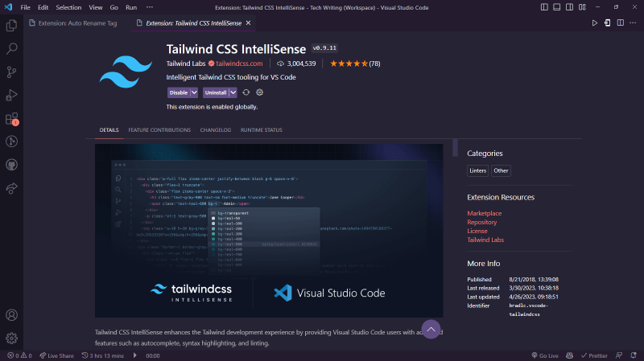Select the Linters category tag
Screen dimensions: 644x361
click(x=477, y=170)
